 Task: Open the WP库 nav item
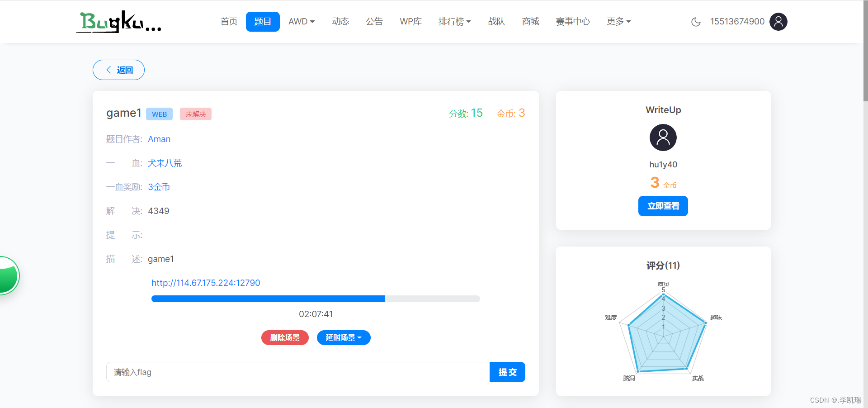tap(410, 22)
